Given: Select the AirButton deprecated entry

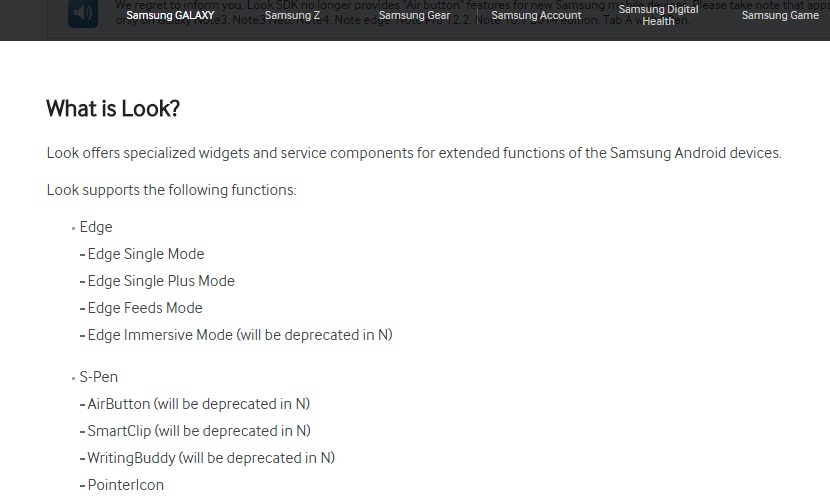Looking at the screenshot, I should tap(199, 404).
